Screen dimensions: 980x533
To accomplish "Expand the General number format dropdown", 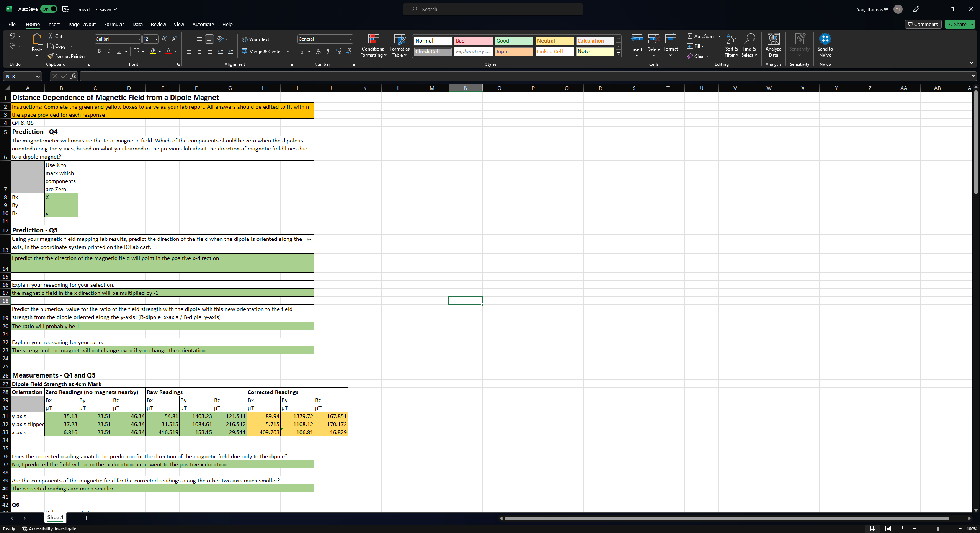I will (350, 39).
